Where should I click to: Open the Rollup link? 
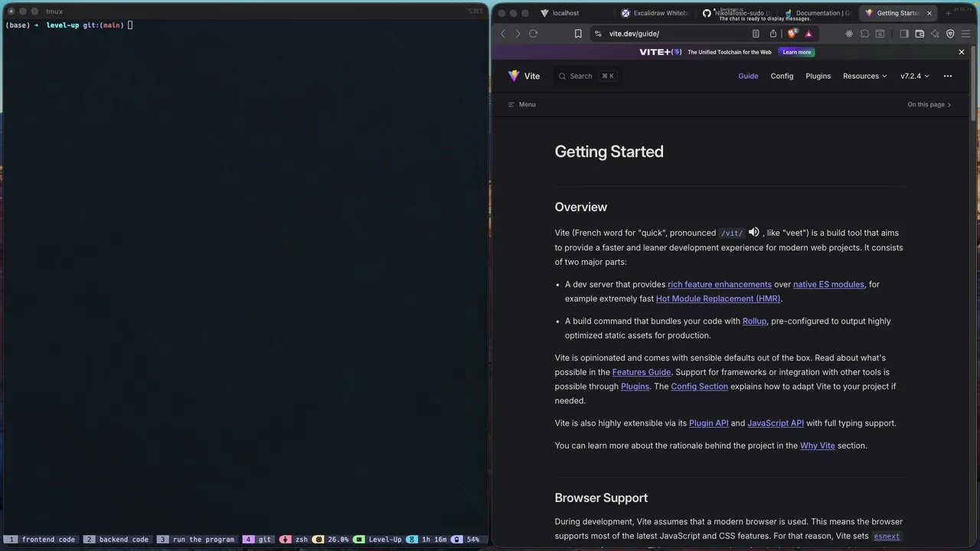coord(754,321)
